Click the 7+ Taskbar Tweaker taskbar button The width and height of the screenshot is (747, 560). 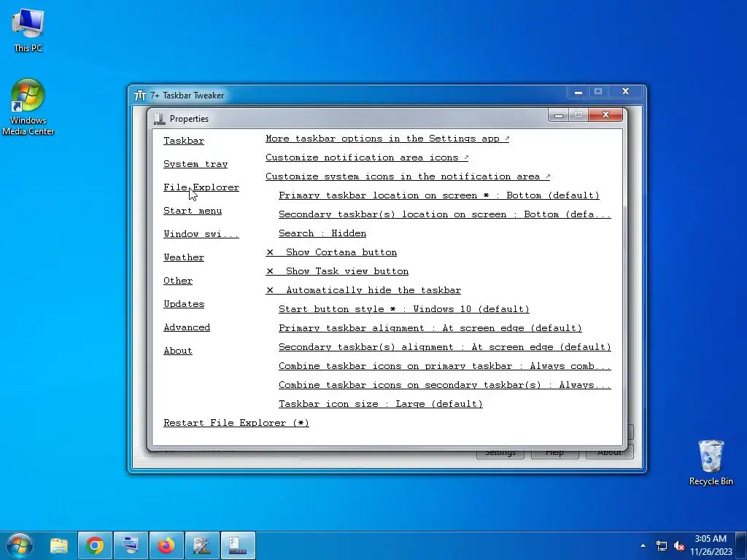(x=202, y=545)
